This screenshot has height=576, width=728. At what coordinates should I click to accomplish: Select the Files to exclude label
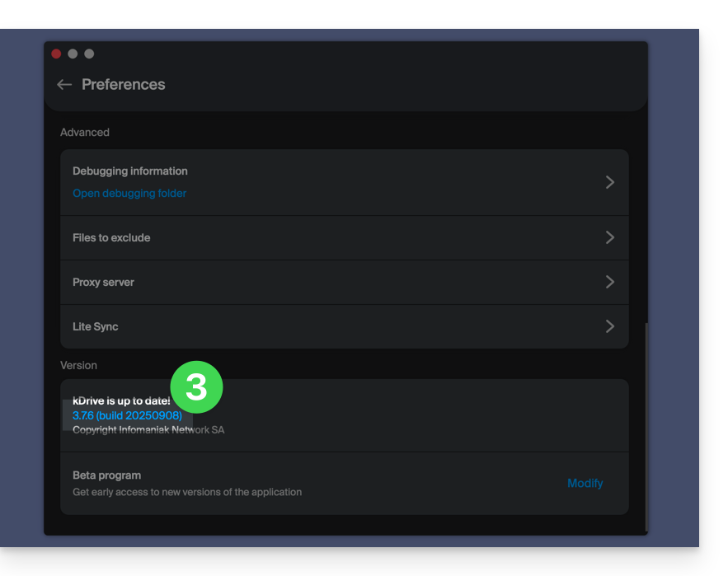[111, 238]
